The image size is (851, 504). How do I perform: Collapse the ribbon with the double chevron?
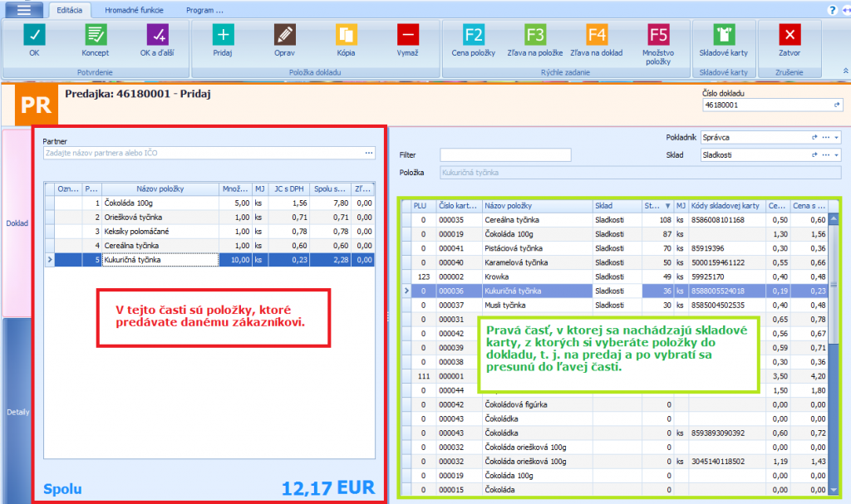point(845,71)
